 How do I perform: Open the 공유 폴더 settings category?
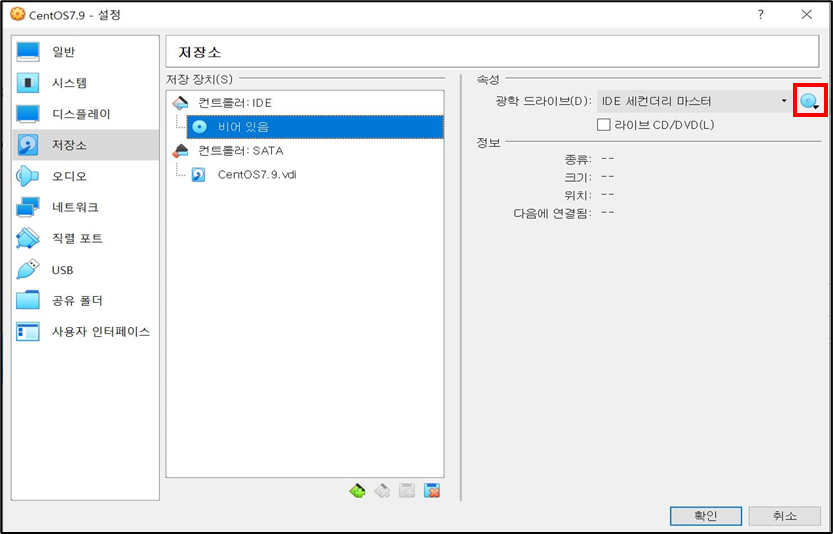click(x=85, y=300)
